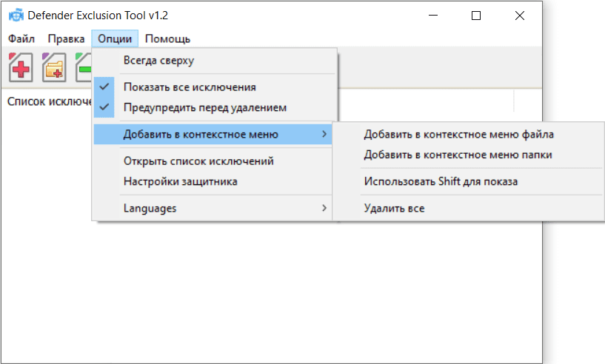Open the Помощь menu
The image size is (605, 364).
click(x=167, y=38)
